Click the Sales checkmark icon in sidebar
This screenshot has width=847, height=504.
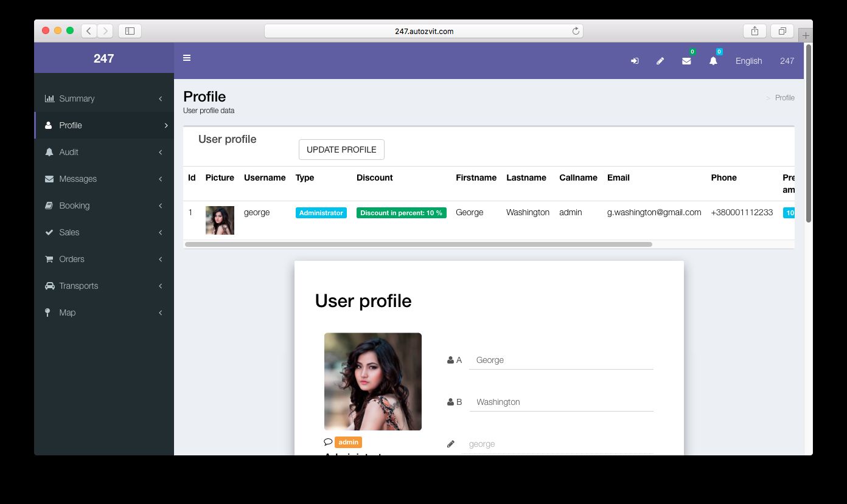[x=49, y=232]
